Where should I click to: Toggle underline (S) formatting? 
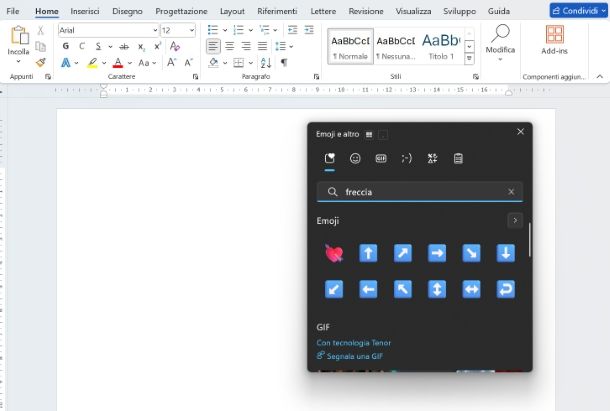pos(96,46)
